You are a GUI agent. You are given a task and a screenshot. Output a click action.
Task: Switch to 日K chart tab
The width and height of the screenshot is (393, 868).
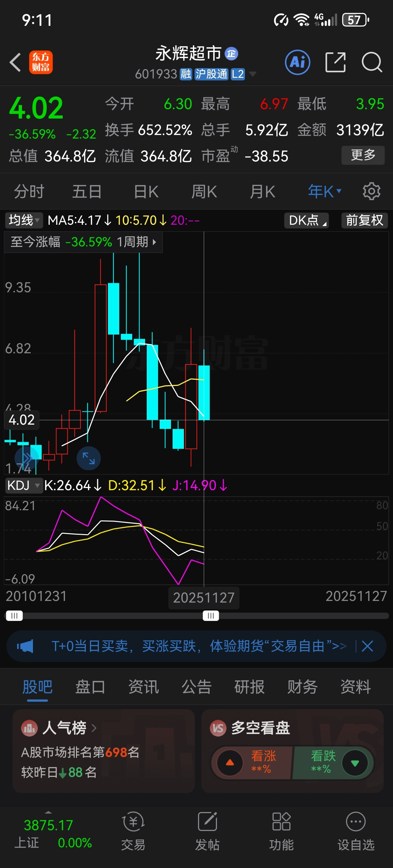point(146,192)
